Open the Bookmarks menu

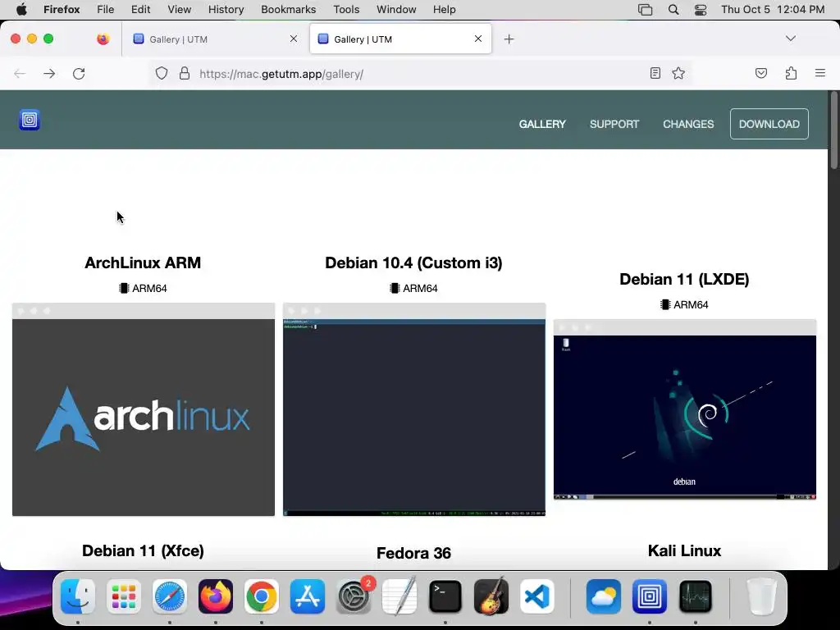pyautogui.click(x=288, y=10)
